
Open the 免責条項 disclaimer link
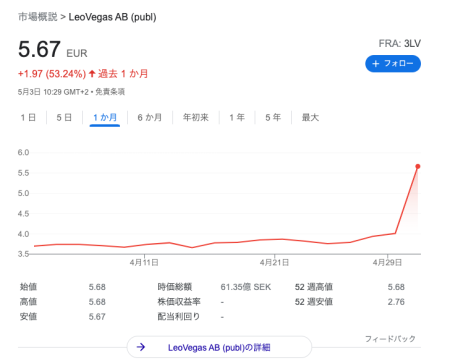[110, 92]
